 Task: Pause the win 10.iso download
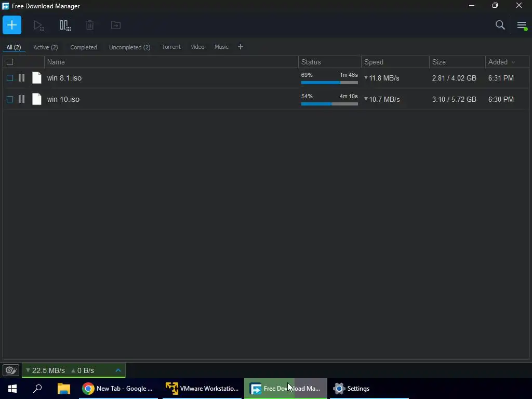[21, 99]
